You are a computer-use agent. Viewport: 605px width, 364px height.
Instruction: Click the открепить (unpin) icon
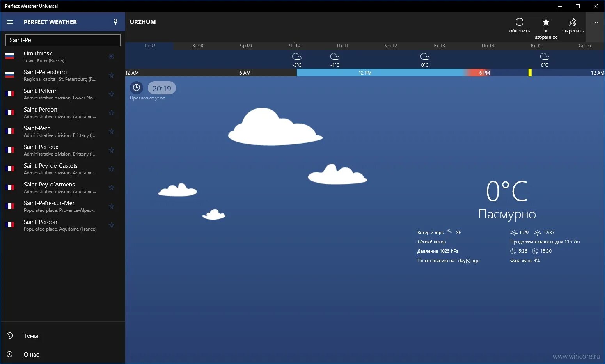click(572, 22)
